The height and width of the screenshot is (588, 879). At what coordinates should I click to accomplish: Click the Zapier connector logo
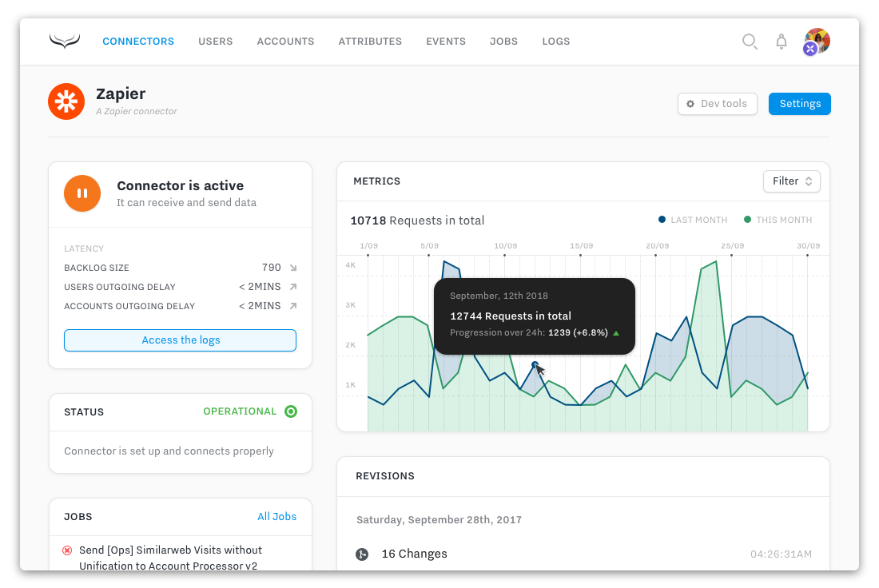(66, 101)
